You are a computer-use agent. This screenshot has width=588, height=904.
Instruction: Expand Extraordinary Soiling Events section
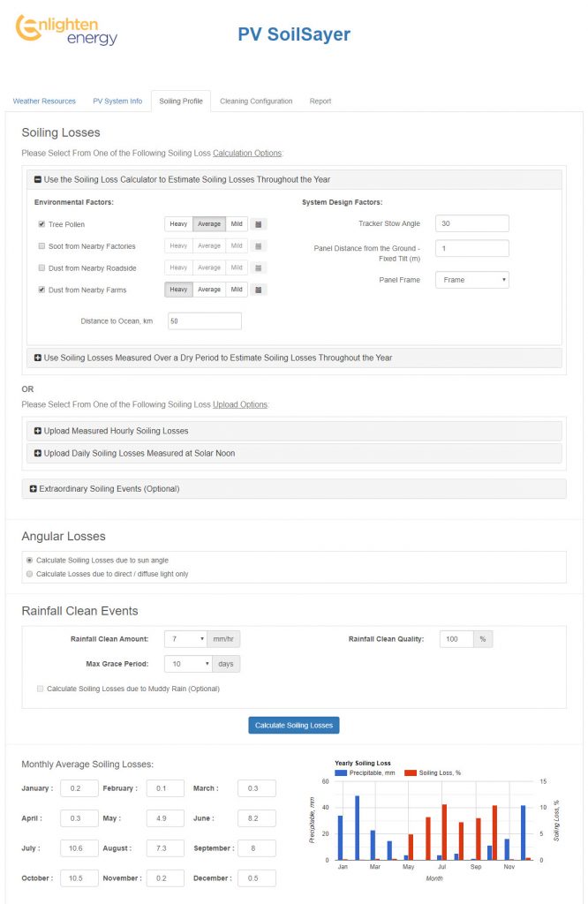click(294, 489)
